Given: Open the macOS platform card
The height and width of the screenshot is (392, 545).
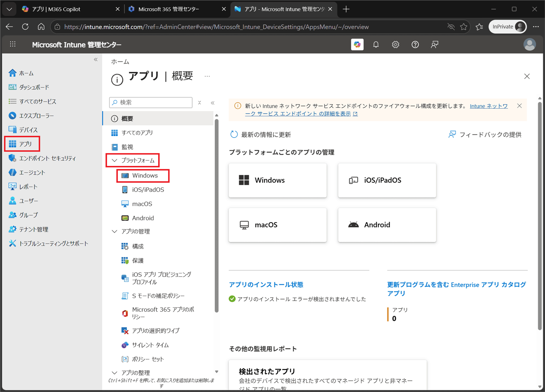Looking at the screenshot, I should tap(278, 225).
